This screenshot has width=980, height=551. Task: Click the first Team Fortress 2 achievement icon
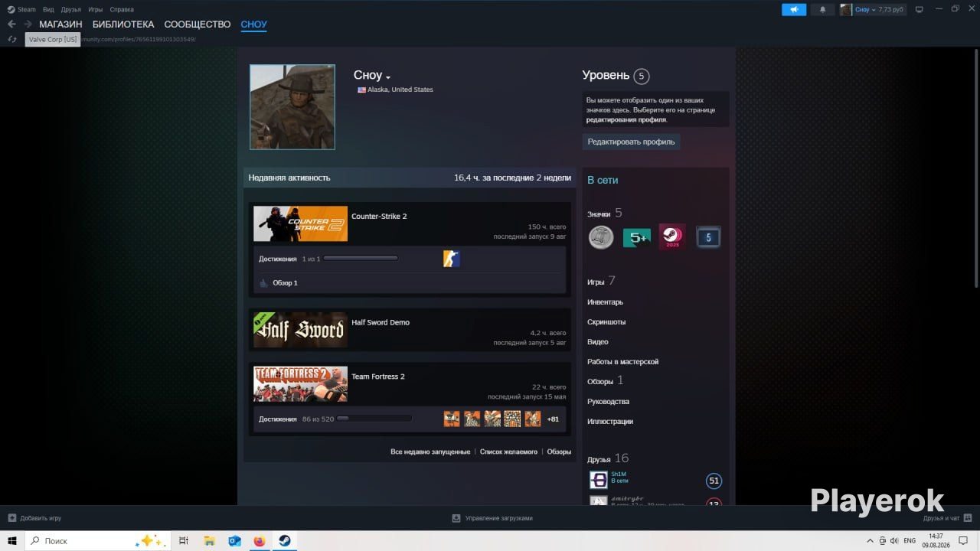(452, 419)
